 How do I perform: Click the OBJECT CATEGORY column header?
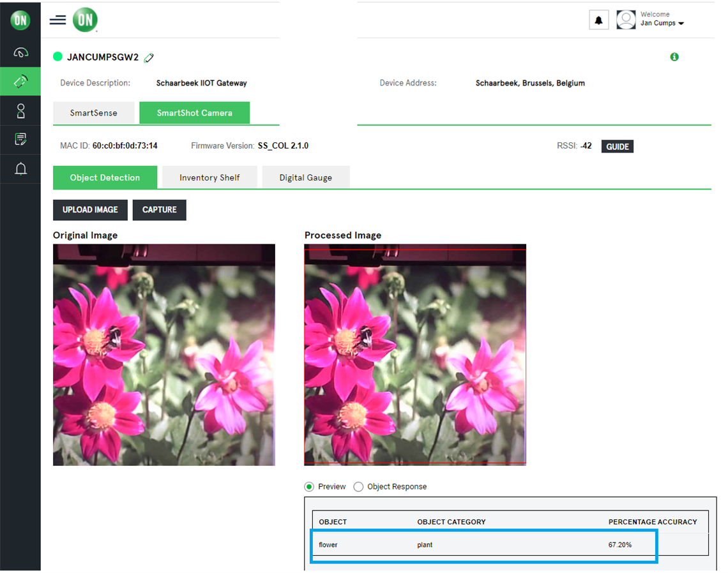[x=451, y=522]
